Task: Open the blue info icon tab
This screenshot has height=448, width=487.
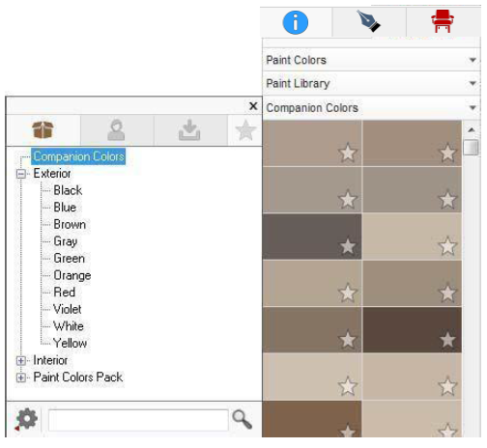Action: [x=295, y=22]
